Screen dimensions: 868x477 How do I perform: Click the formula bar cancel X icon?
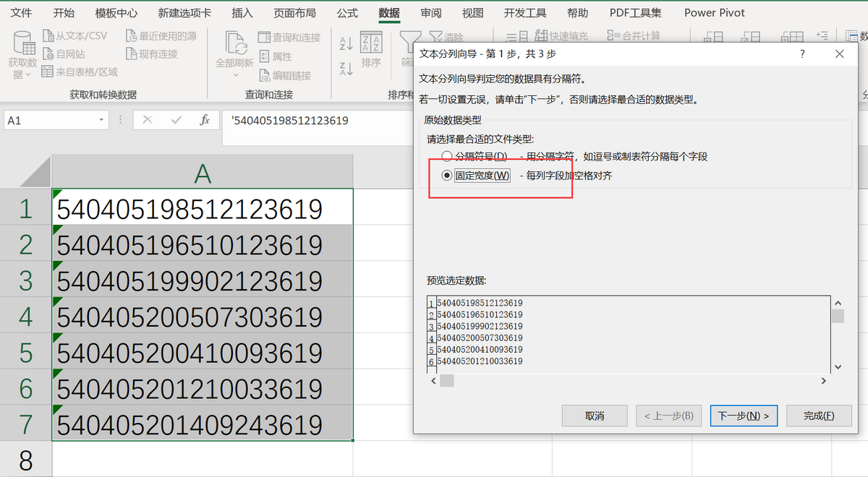click(x=148, y=120)
